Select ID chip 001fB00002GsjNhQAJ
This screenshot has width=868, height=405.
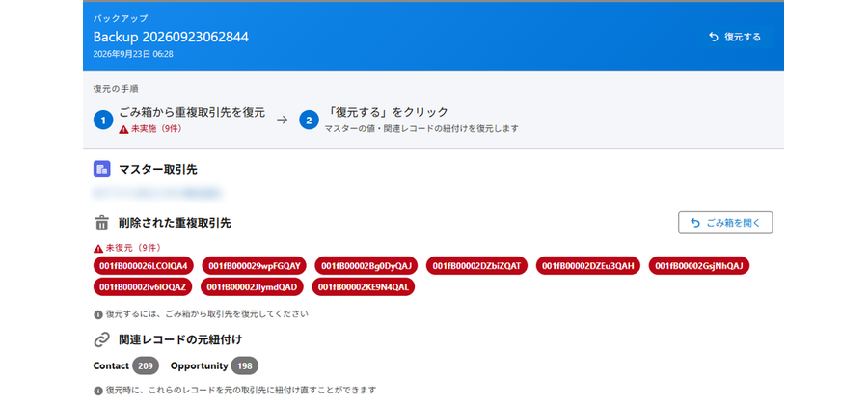coord(698,266)
